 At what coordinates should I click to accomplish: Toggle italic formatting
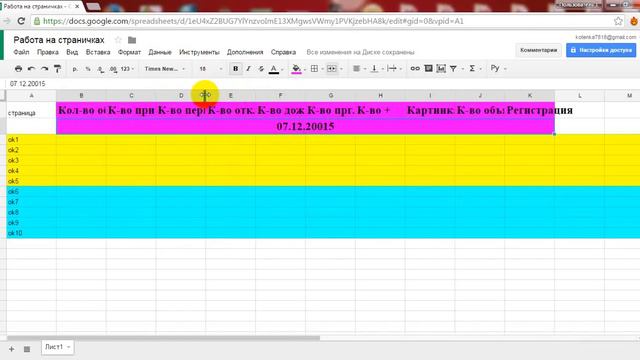[248, 69]
